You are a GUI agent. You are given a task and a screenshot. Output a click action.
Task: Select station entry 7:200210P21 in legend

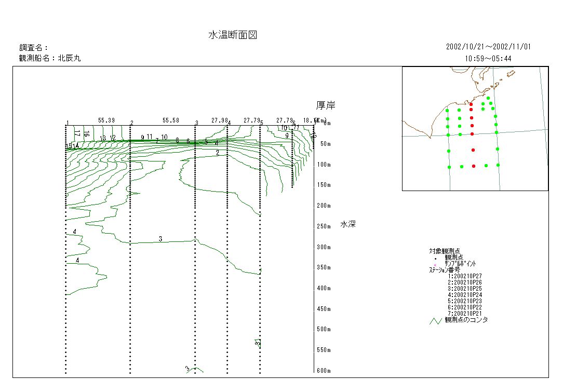[x=464, y=314]
